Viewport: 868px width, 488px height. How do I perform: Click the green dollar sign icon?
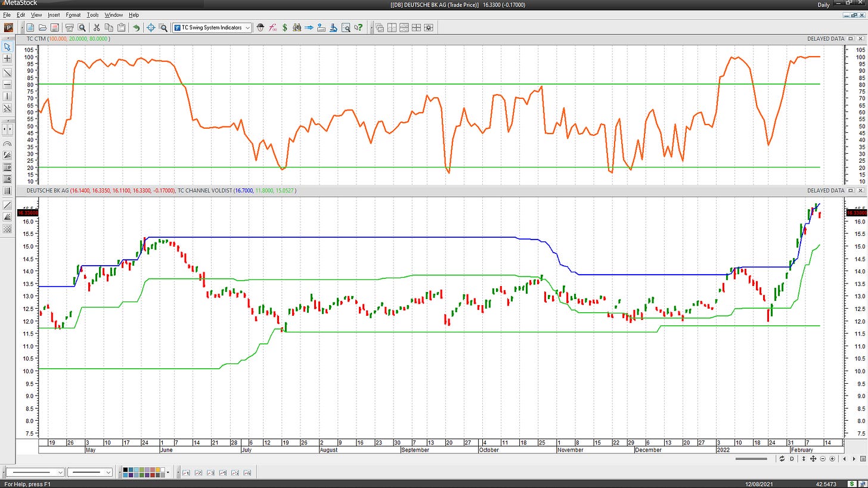[x=284, y=27]
